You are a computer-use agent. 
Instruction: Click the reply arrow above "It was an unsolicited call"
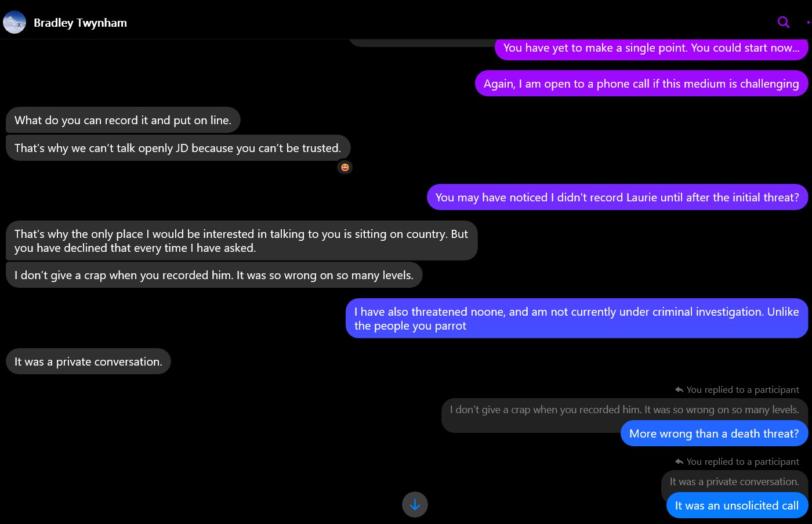click(x=679, y=462)
